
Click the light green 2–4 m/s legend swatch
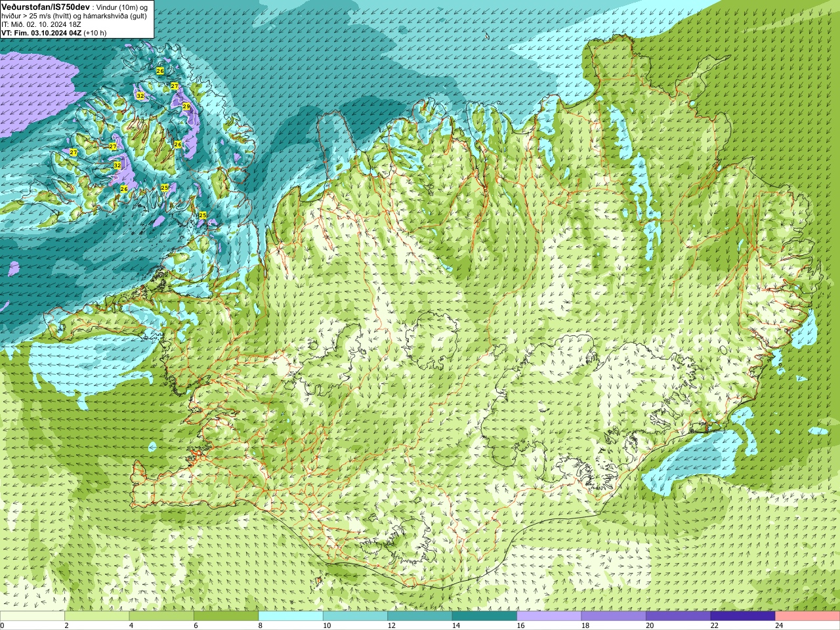[96, 616]
